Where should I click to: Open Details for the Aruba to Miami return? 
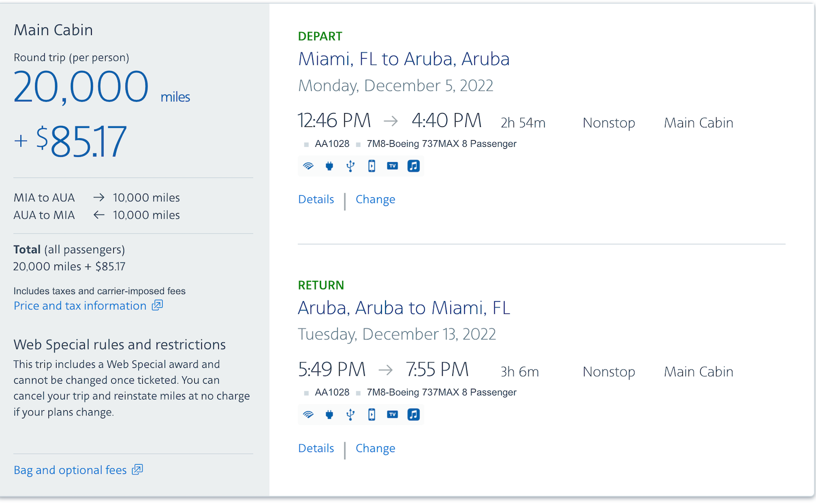pos(316,448)
